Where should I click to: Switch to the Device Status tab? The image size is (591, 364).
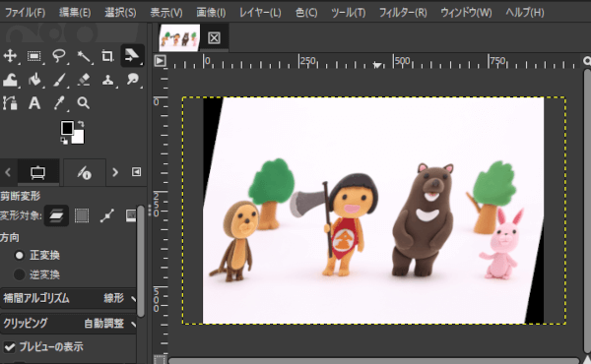(x=84, y=172)
